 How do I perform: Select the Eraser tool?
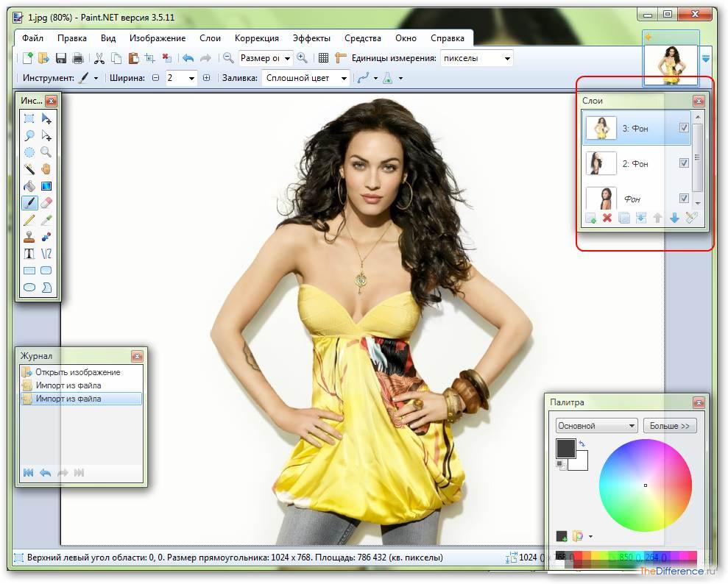[x=46, y=203]
